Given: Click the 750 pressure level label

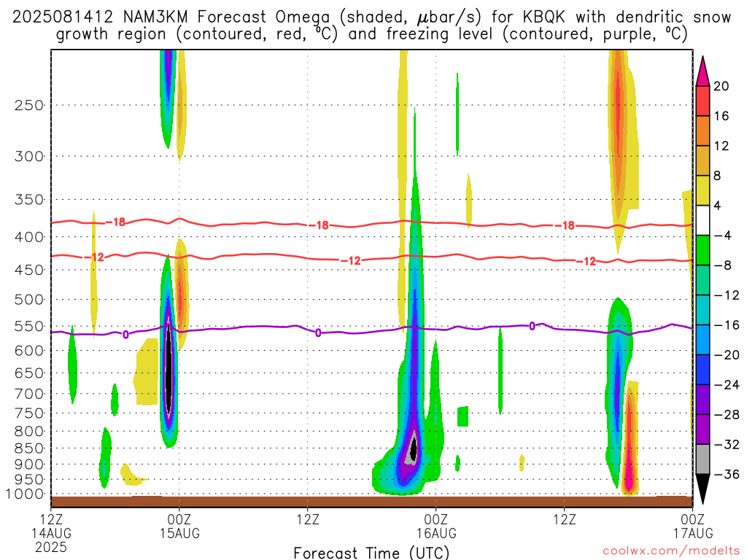Looking at the screenshot, I should coord(29,413).
